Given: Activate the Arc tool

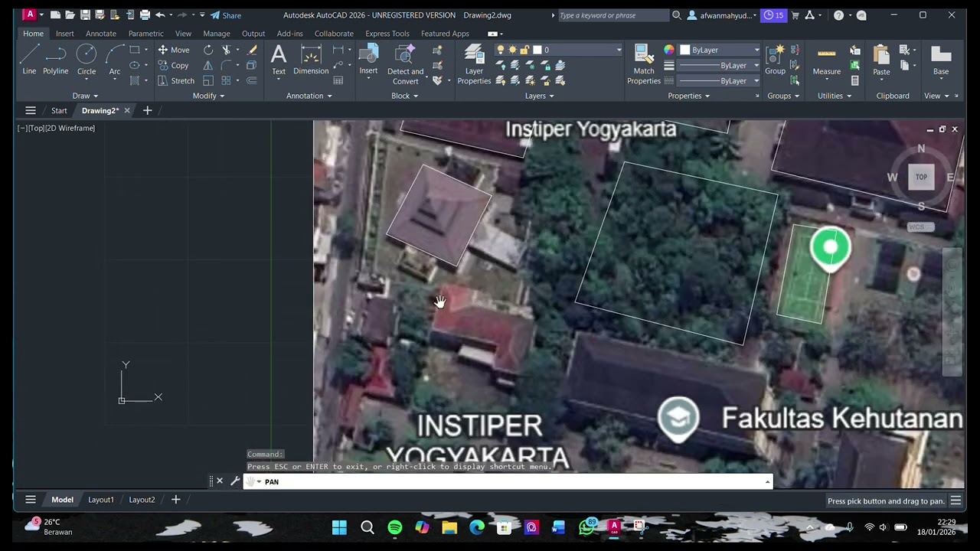Looking at the screenshot, I should [115, 60].
